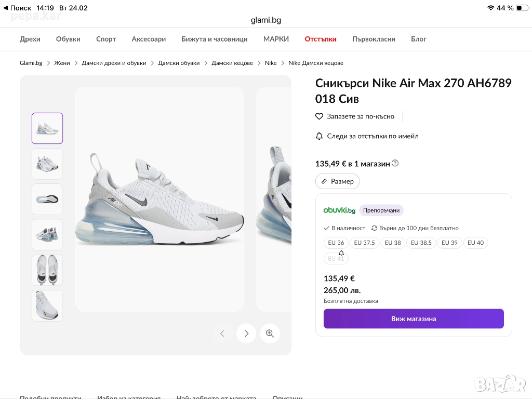Expand the Дамски кецове breadcrumb
This screenshot has height=399, width=532.
point(232,63)
